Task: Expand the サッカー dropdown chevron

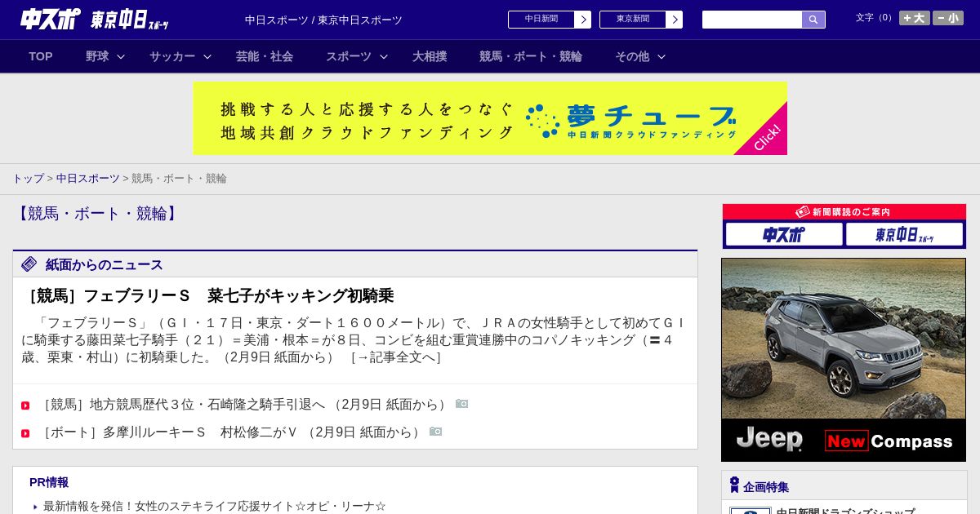Action: coord(207,56)
